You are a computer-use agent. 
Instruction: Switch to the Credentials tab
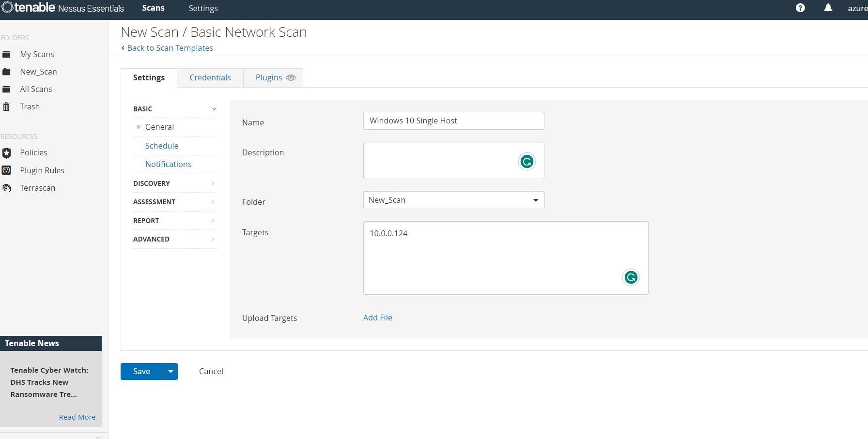210,78
